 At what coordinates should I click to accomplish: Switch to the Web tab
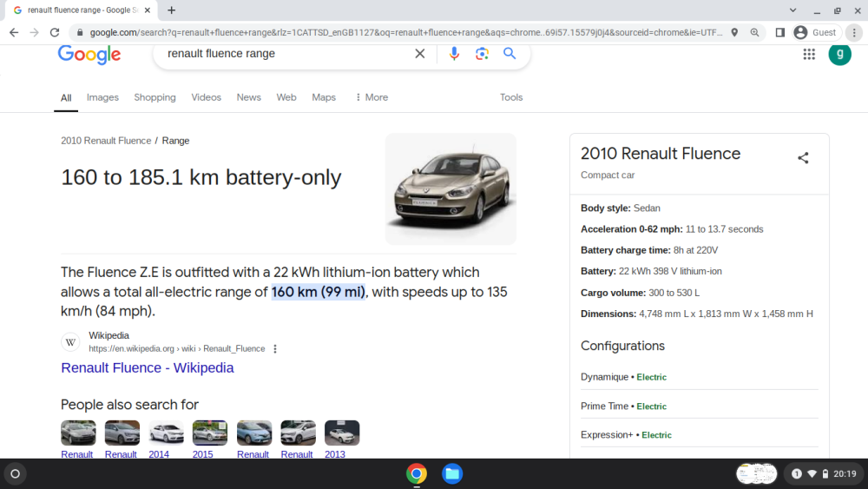(286, 97)
